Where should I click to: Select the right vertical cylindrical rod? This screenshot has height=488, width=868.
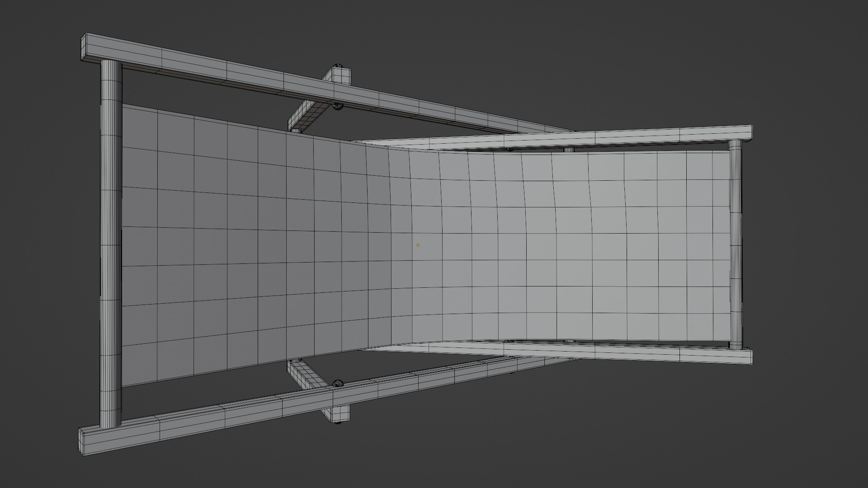click(x=736, y=244)
